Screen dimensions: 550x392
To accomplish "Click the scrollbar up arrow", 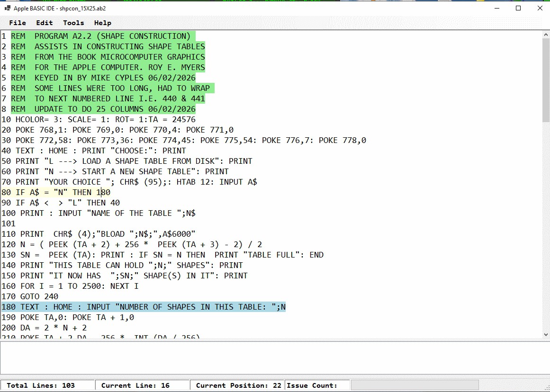I will coord(545,35).
